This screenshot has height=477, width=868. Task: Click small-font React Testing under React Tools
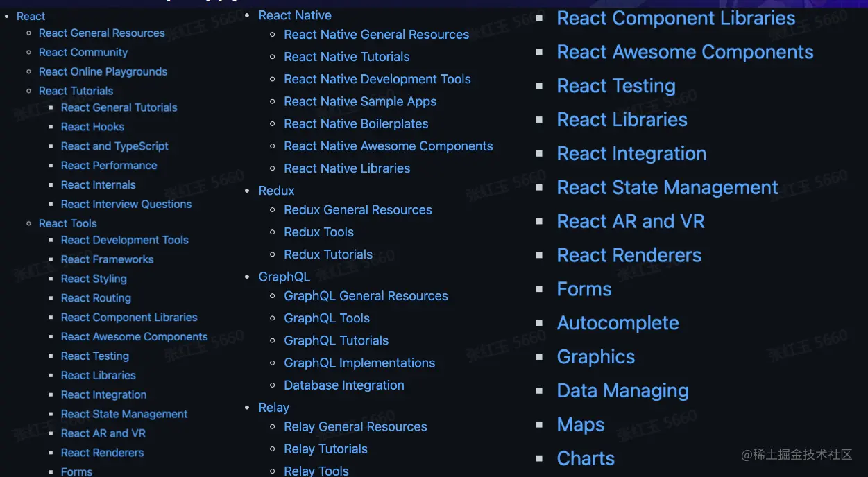(x=95, y=356)
